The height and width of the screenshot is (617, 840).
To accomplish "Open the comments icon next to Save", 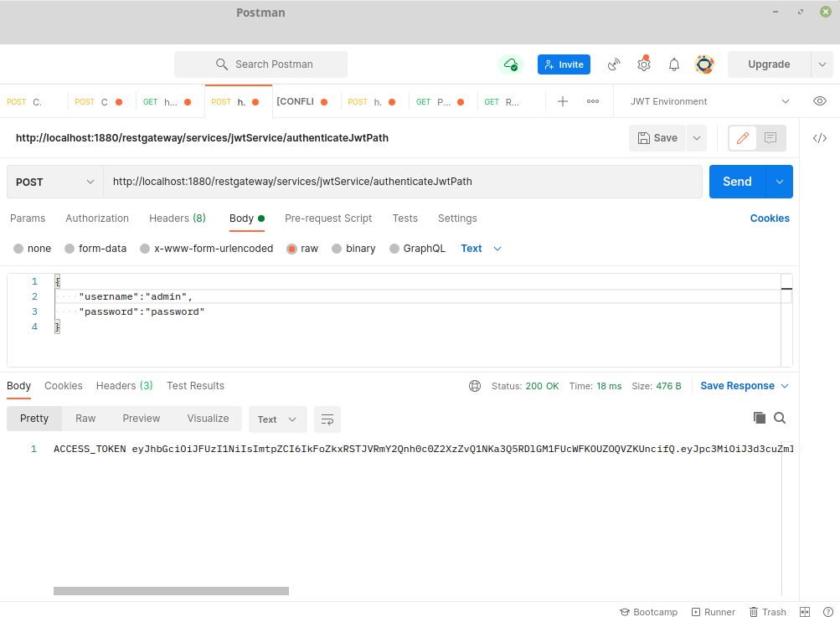I will (x=770, y=138).
